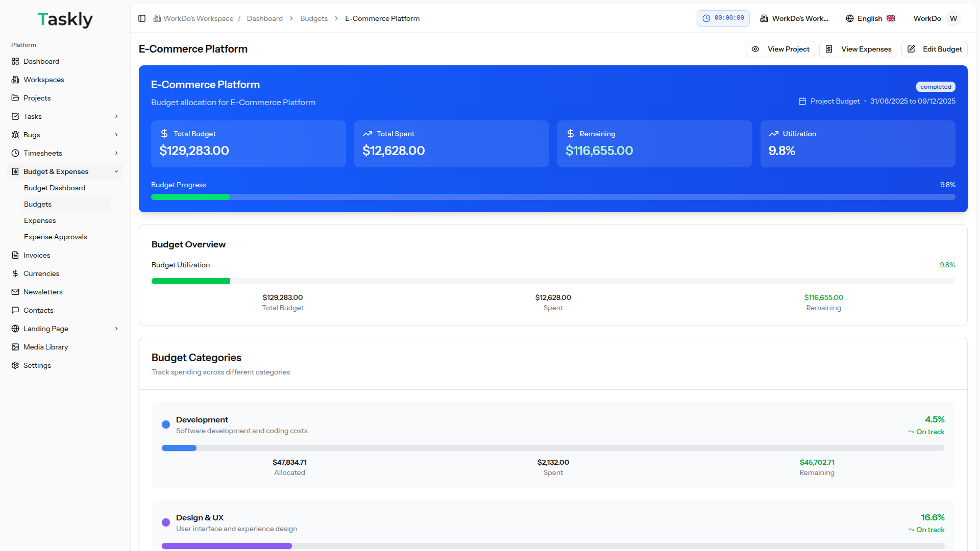Click the View Expenses button
Image resolution: width=980 pixels, height=551 pixels.
pyautogui.click(x=857, y=49)
